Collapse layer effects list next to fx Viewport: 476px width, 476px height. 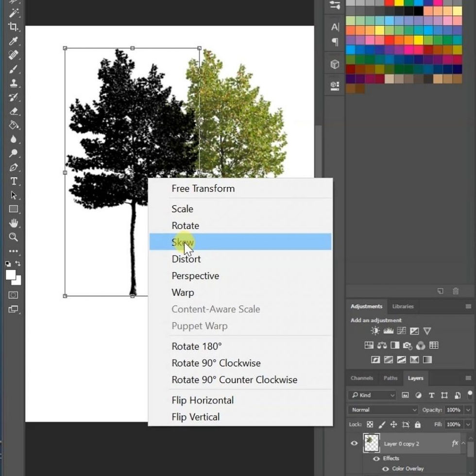[x=463, y=443]
